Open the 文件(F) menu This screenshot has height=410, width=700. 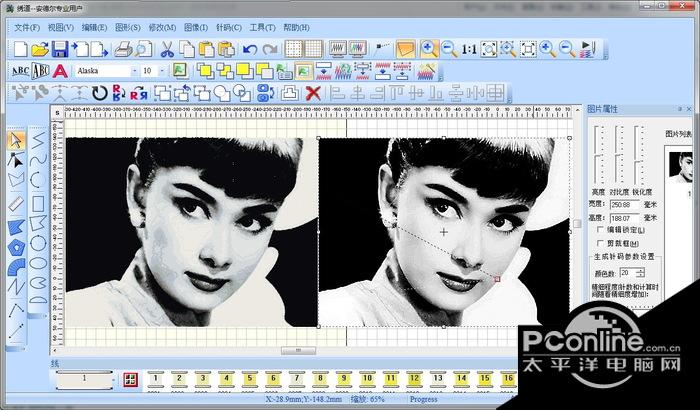(x=27, y=27)
